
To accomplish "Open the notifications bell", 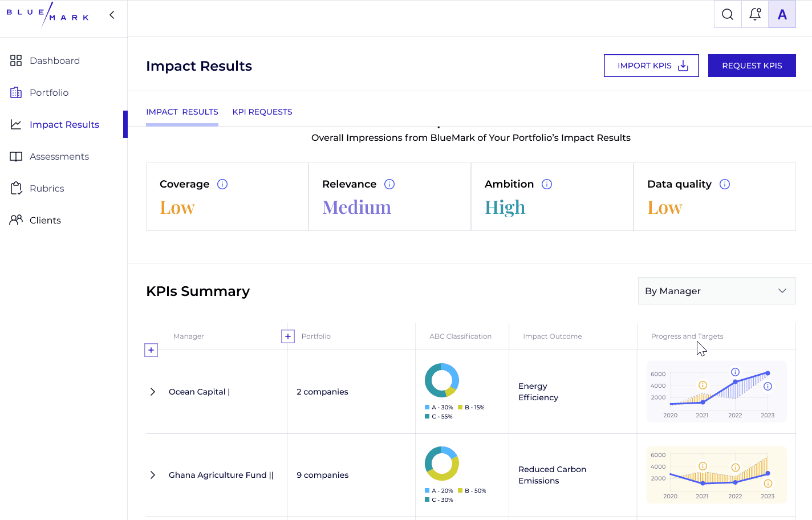I will (x=755, y=14).
